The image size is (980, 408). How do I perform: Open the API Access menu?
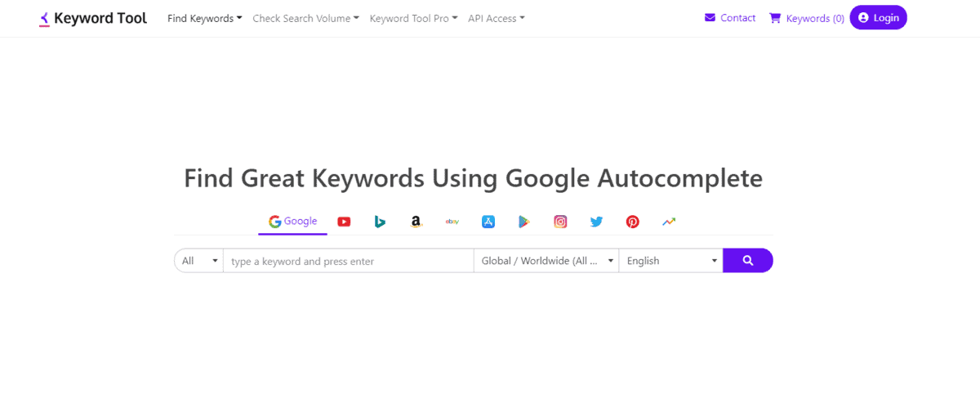(497, 18)
